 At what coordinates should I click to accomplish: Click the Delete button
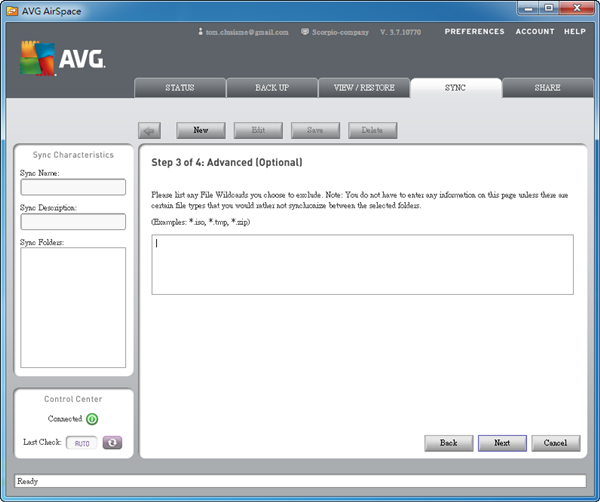(372, 130)
